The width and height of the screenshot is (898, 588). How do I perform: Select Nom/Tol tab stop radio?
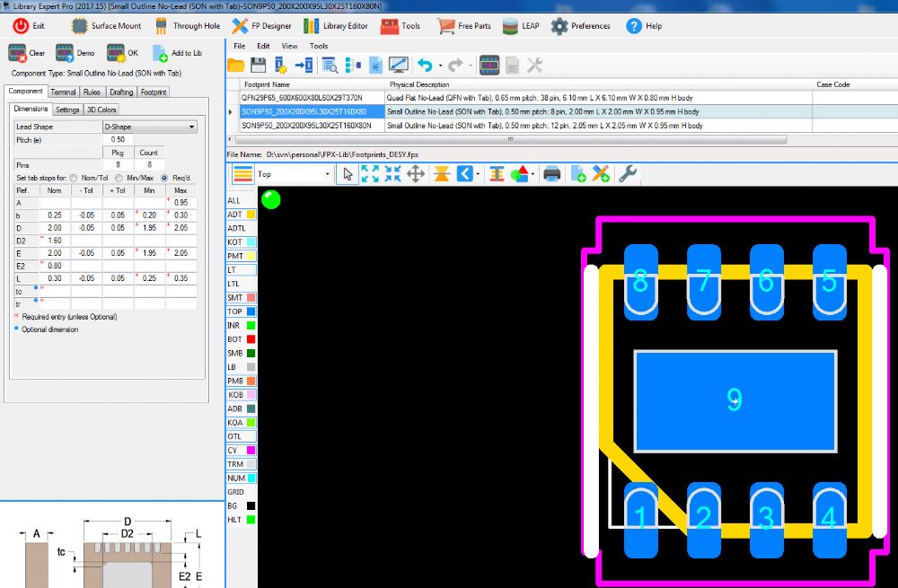coord(74,178)
